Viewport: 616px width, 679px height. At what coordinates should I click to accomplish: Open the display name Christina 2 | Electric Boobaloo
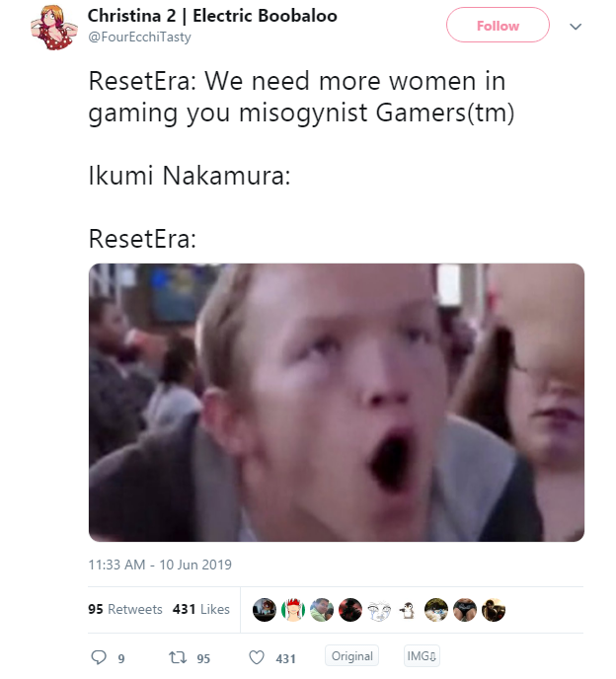(x=212, y=16)
